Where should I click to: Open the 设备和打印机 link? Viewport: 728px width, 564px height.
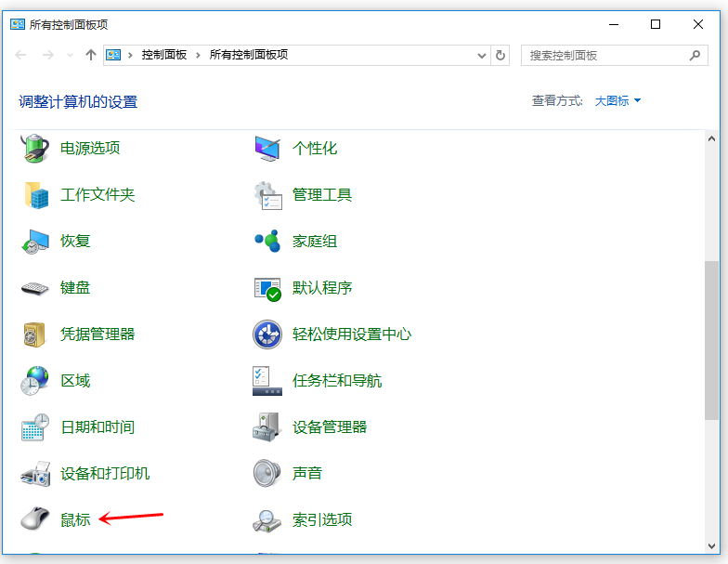click(x=105, y=474)
